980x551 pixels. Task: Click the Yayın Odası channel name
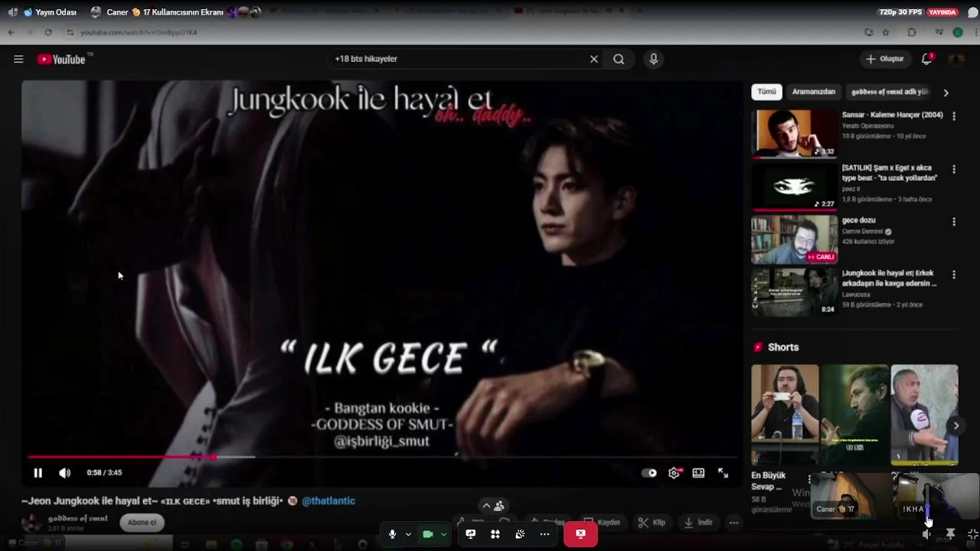(x=55, y=12)
